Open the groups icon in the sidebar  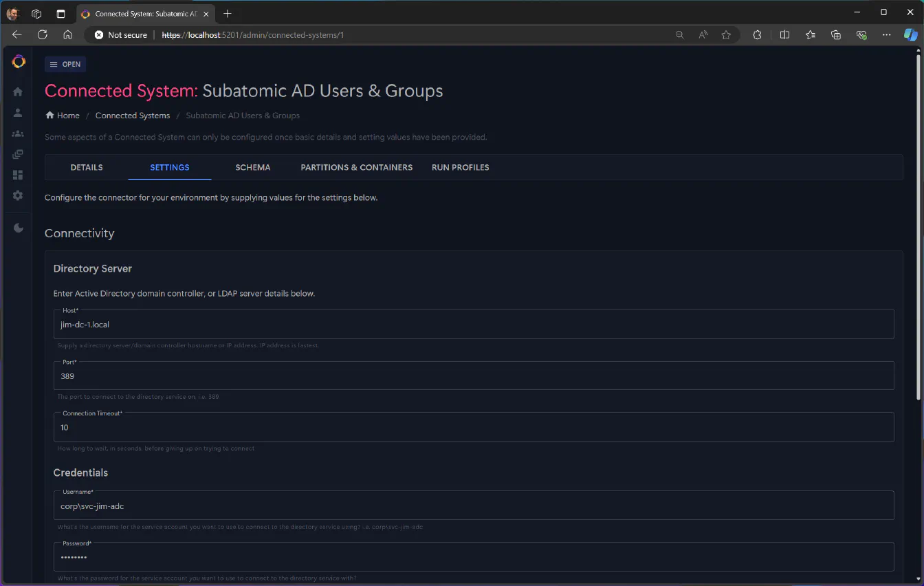click(18, 133)
